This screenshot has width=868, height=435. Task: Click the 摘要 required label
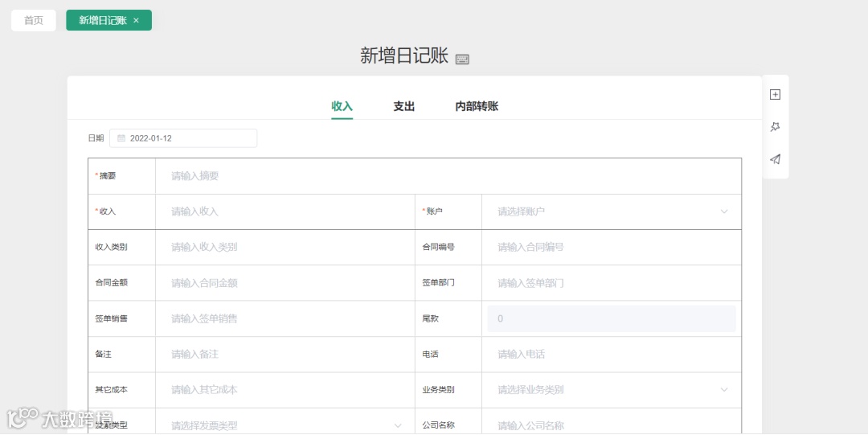105,175
